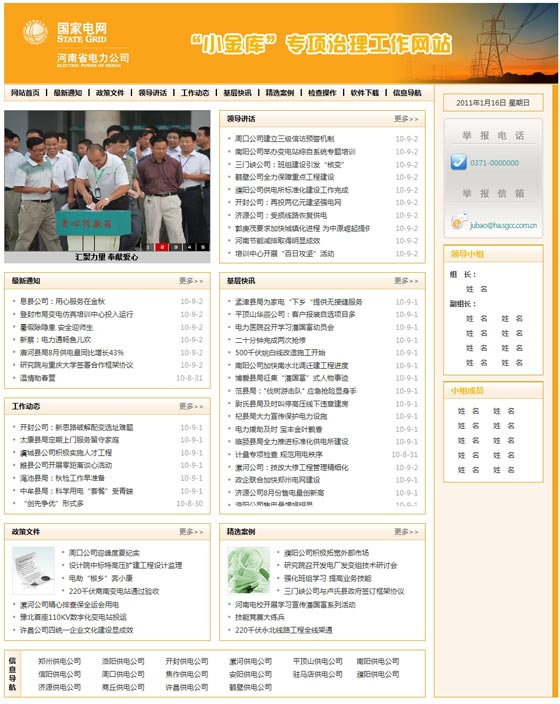Open notice 唐河县局8月供电量同比增长43%
The height and width of the screenshot is (704, 560).
point(72,352)
